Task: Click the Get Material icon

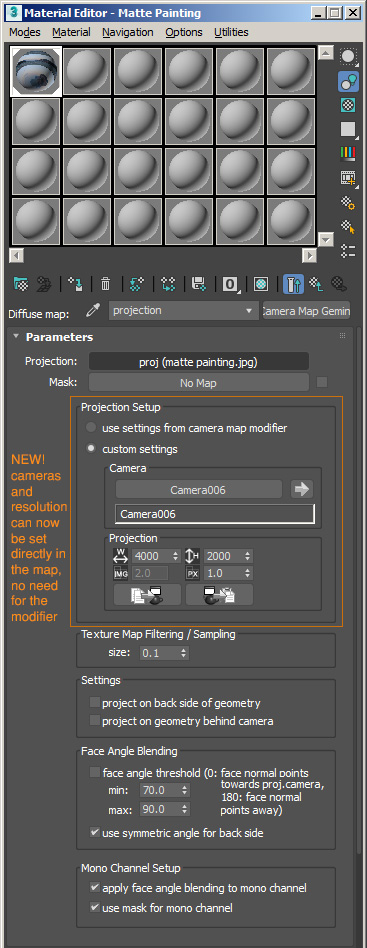Action: [21, 283]
